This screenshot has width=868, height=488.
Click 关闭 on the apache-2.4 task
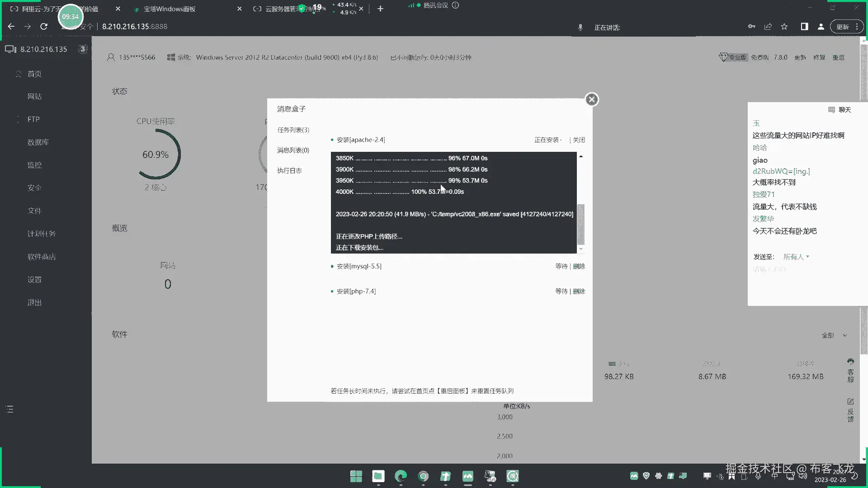click(579, 140)
